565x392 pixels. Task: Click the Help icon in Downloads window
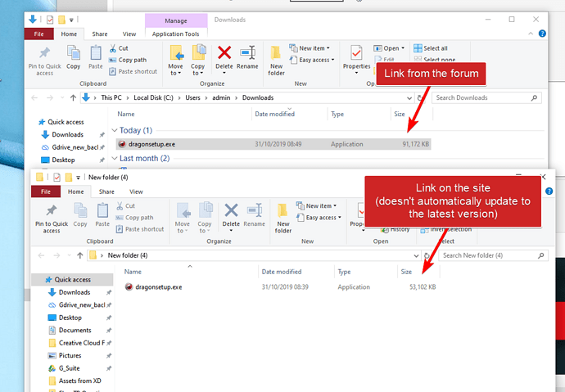click(542, 34)
